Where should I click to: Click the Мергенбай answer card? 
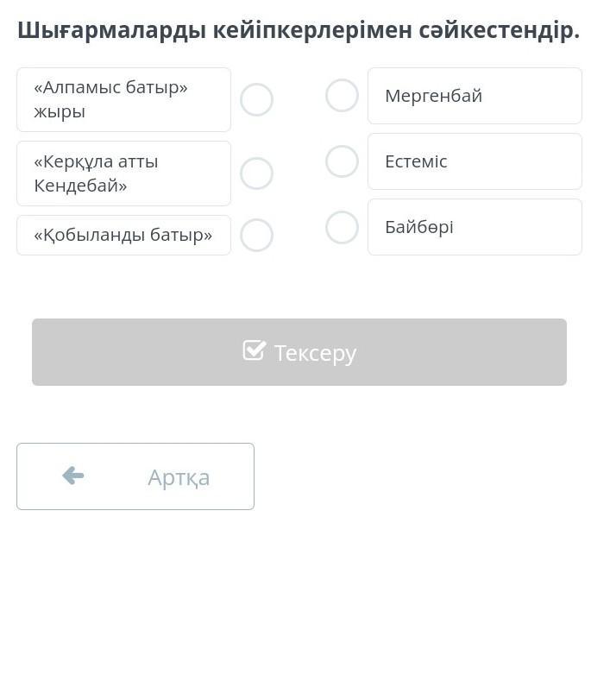(x=475, y=96)
